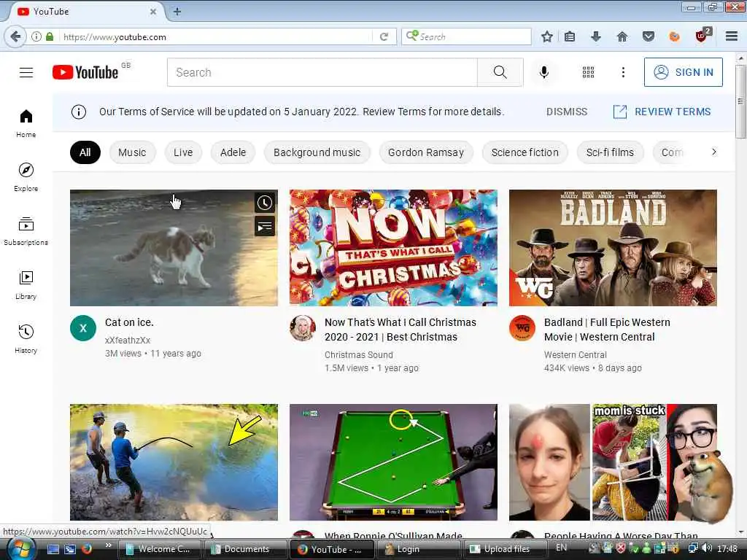Click the browser back arrow
The width and height of the screenshot is (747, 560).
pos(15,36)
